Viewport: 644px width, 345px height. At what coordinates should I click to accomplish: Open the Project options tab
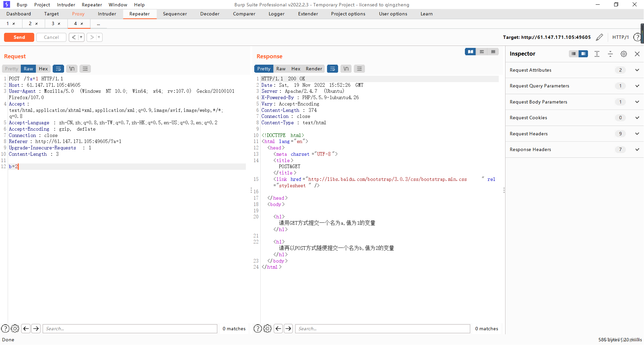348,14
